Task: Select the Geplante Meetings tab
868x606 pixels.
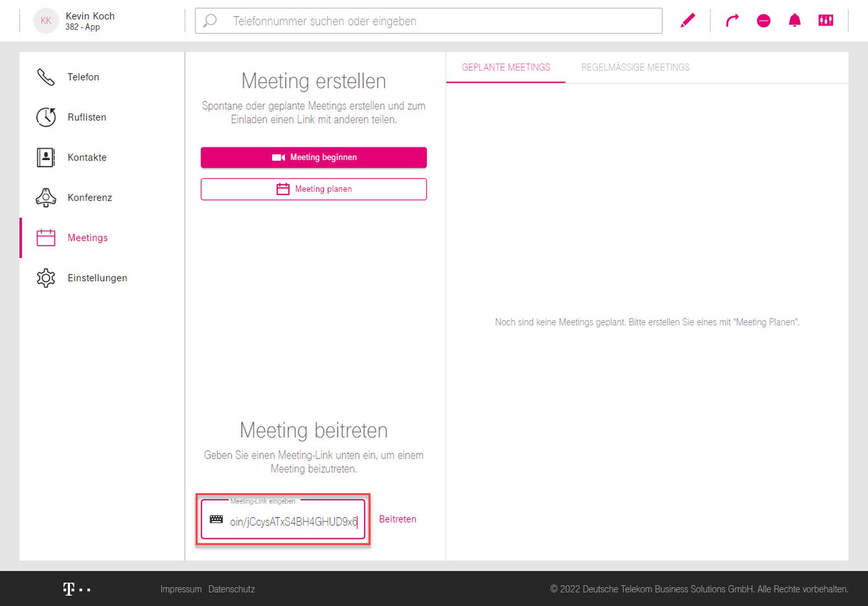Action: [506, 68]
